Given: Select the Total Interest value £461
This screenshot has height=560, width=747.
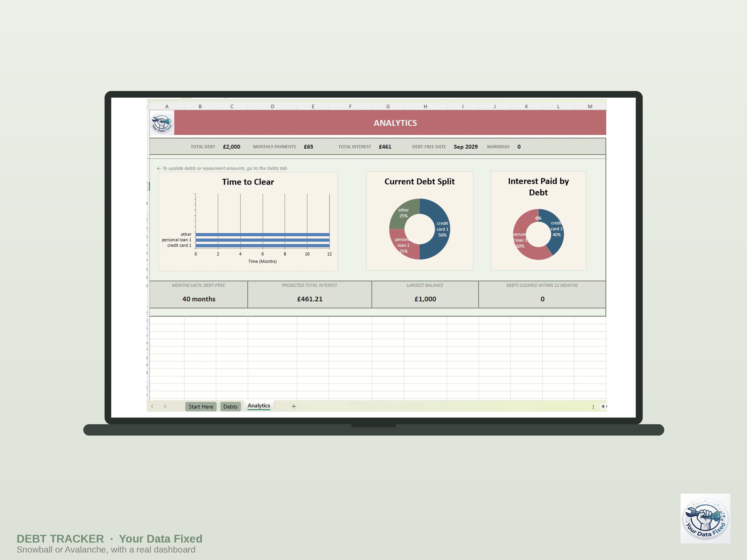Looking at the screenshot, I should click(x=385, y=147).
